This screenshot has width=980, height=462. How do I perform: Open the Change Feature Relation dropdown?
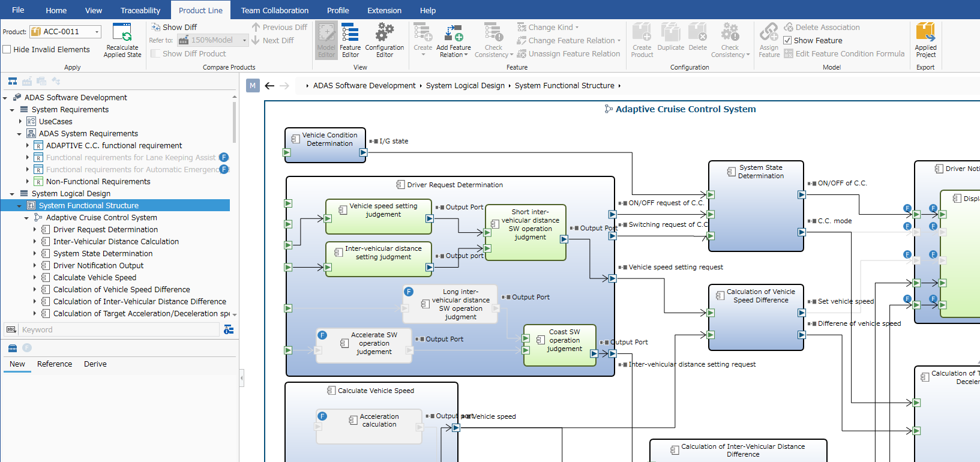(568, 40)
